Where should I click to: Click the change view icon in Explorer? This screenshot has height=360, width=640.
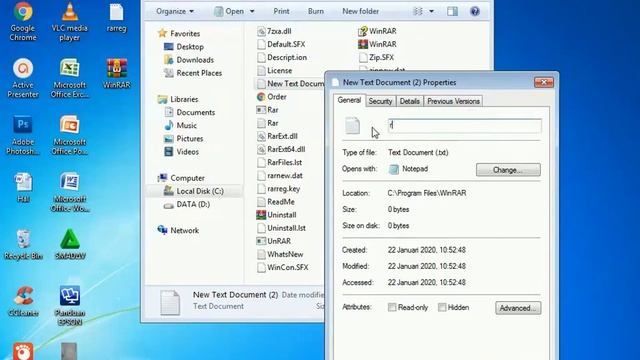pyautogui.click(x=418, y=11)
